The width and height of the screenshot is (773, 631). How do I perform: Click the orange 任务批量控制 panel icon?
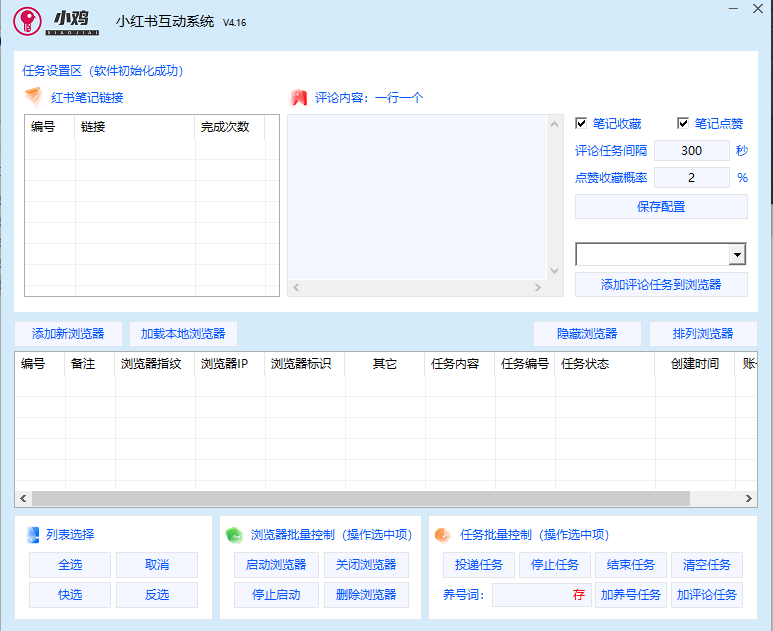tap(443, 535)
